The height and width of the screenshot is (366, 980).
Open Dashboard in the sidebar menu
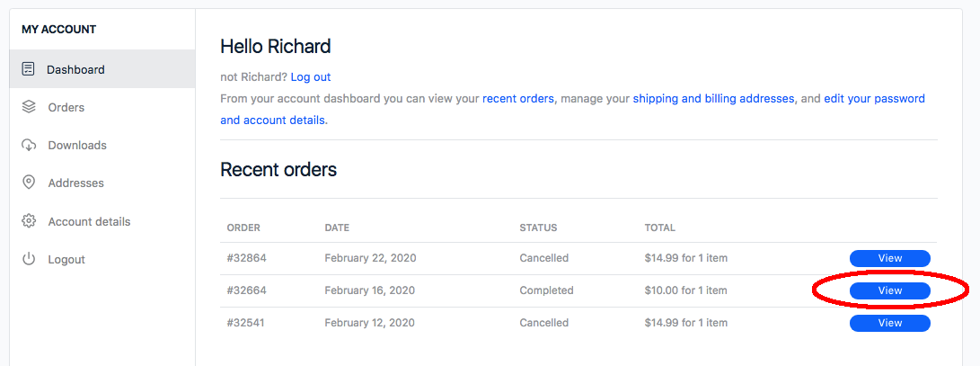point(75,69)
